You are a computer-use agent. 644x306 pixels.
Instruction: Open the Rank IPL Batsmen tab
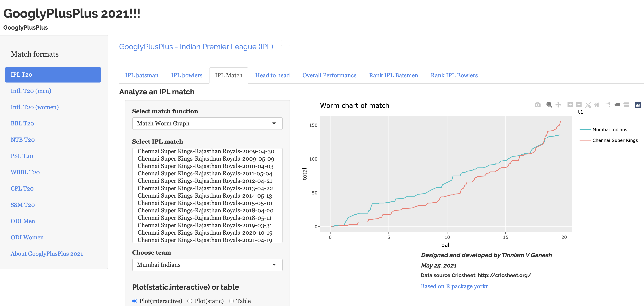pyautogui.click(x=393, y=75)
